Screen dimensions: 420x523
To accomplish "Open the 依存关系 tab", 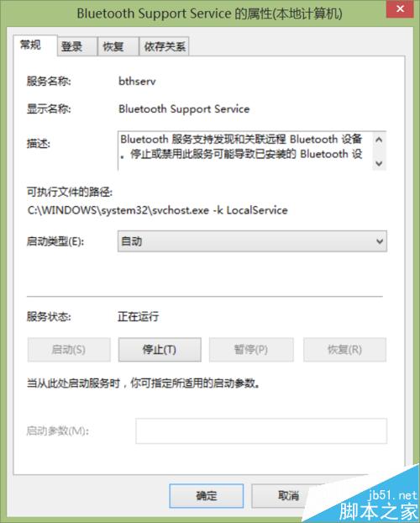I will [x=165, y=46].
